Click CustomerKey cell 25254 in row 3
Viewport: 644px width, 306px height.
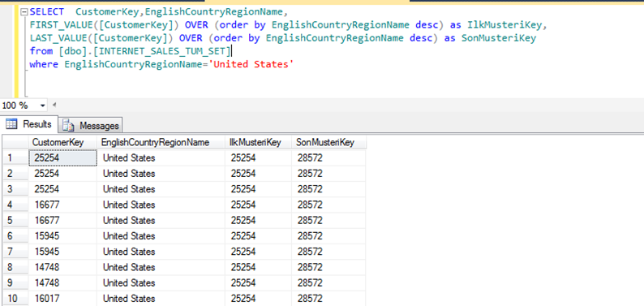(x=62, y=189)
